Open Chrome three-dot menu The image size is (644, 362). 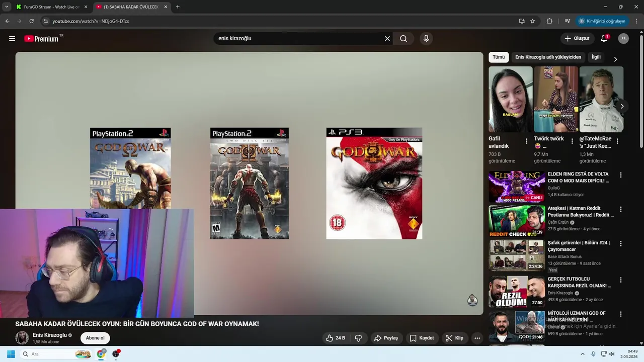coord(637,21)
